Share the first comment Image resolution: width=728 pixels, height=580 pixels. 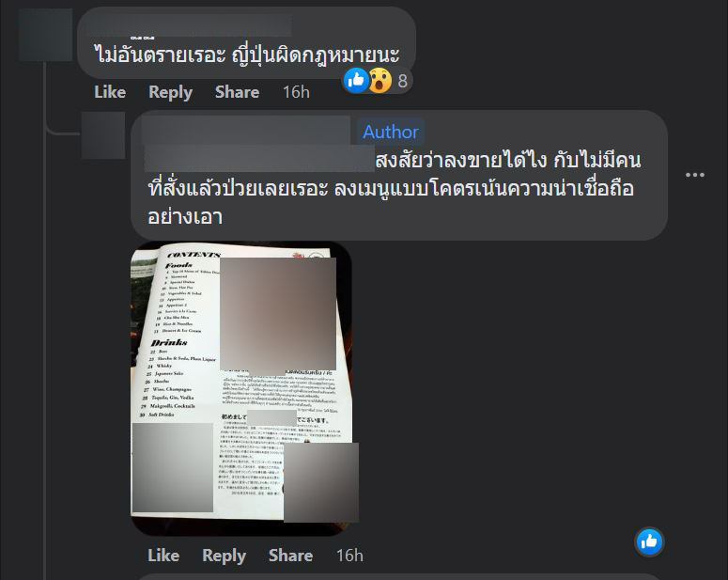(237, 92)
